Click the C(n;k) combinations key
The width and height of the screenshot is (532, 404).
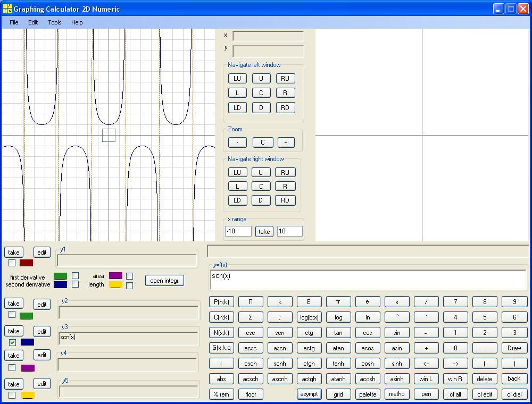221,317
